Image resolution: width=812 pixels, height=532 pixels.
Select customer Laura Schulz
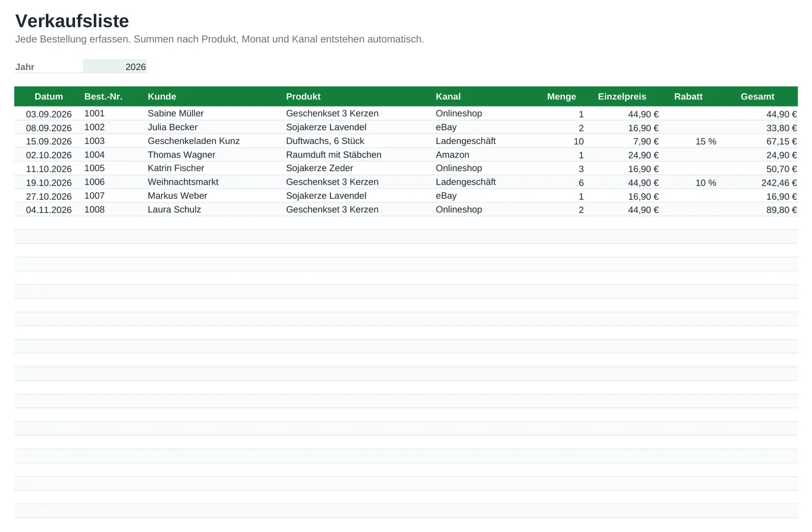click(x=174, y=209)
